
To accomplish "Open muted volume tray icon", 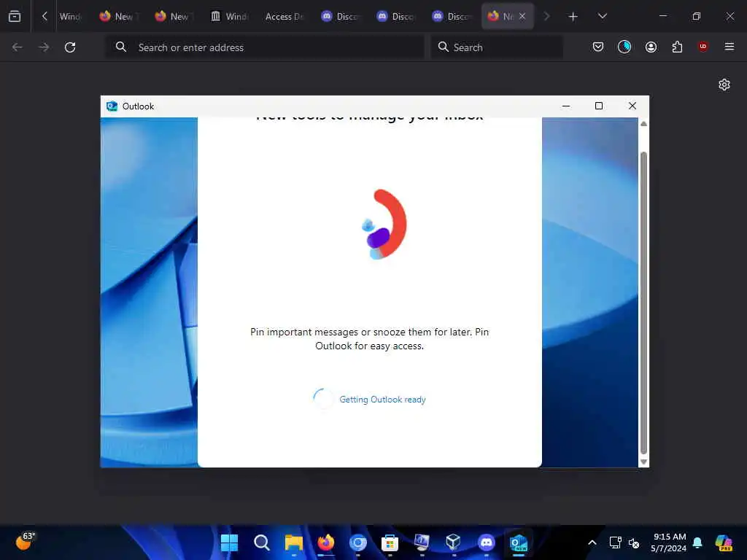I will click(x=634, y=542).
